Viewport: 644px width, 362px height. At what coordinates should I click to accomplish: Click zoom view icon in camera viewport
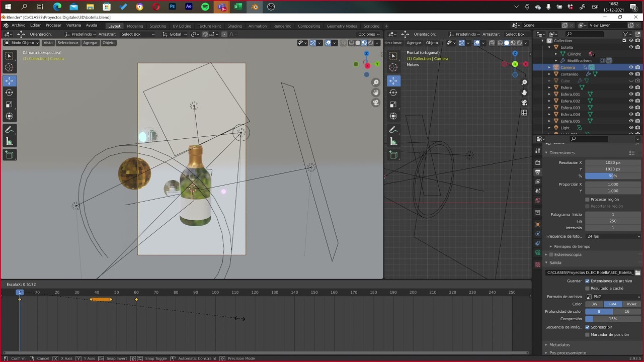click(x=376, y=82)
